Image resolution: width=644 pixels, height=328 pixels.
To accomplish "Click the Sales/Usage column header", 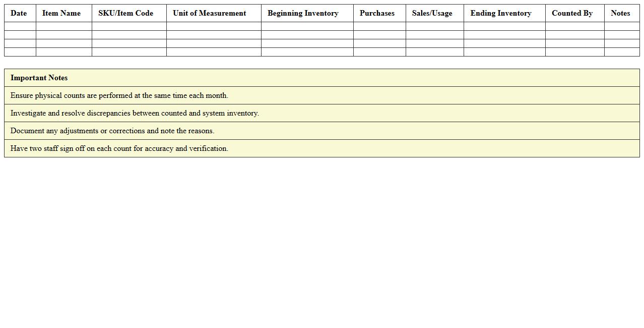I will point(432,13).
